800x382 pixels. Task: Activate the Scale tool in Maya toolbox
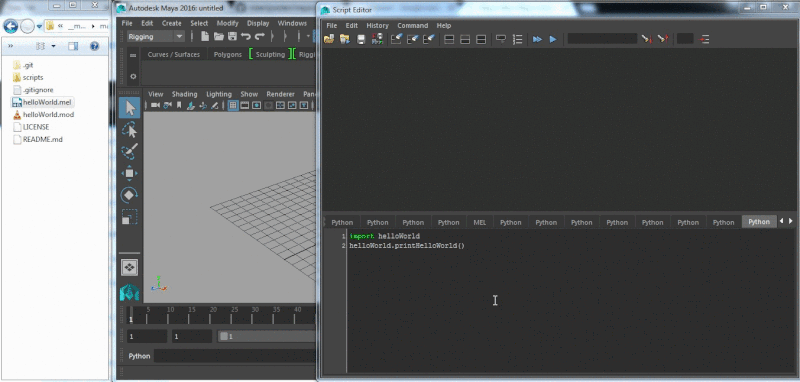(130, 217)
